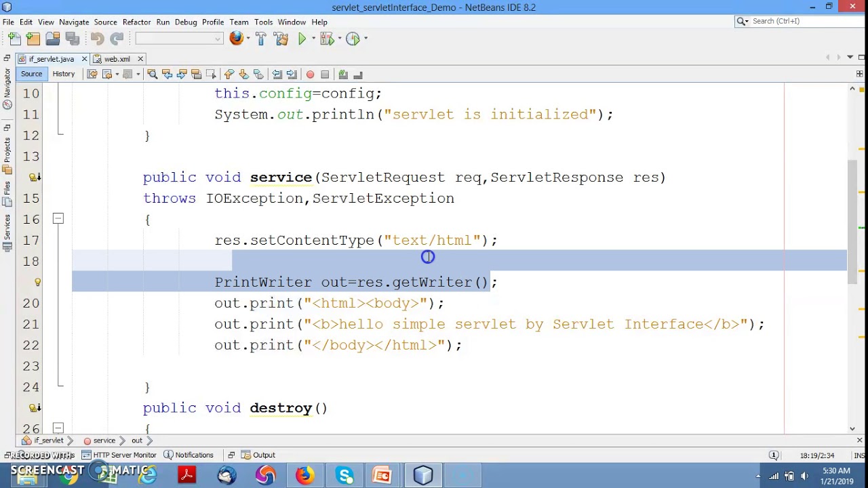Click the Adobe Reader taskbar icon
This screenshot has height=488, width=868.
(186, 475)
